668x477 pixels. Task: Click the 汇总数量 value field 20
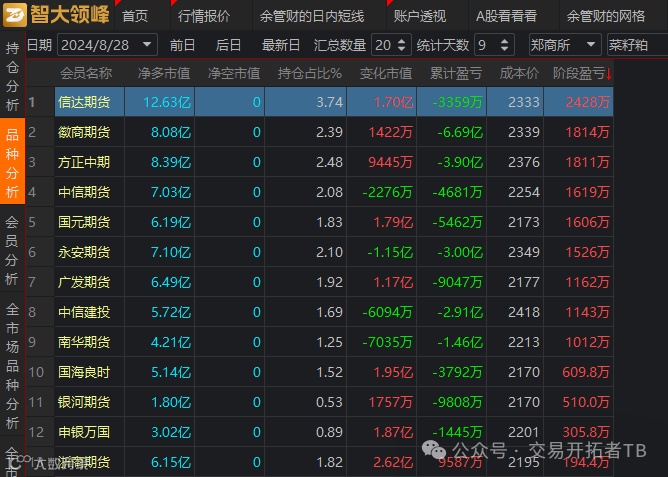[383, 45]
